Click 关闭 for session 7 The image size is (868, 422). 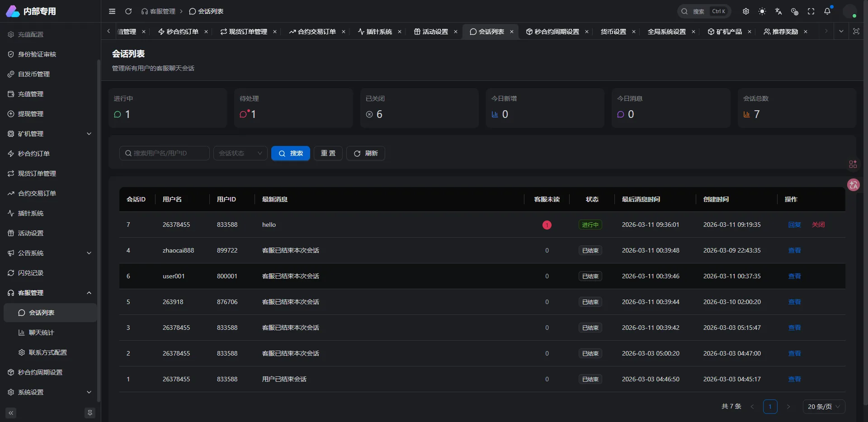(818, 225)
